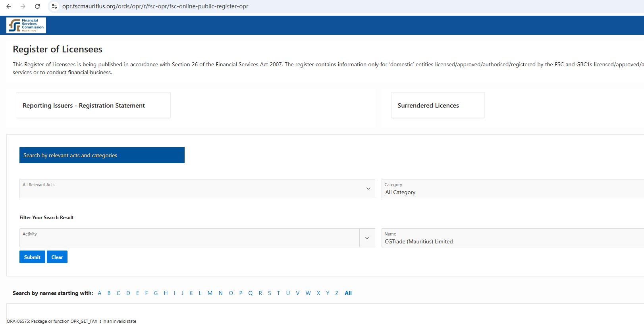Open the Surrendered Licences card
The width and height of the screenshot is (644, 324).
pos(438,105)
